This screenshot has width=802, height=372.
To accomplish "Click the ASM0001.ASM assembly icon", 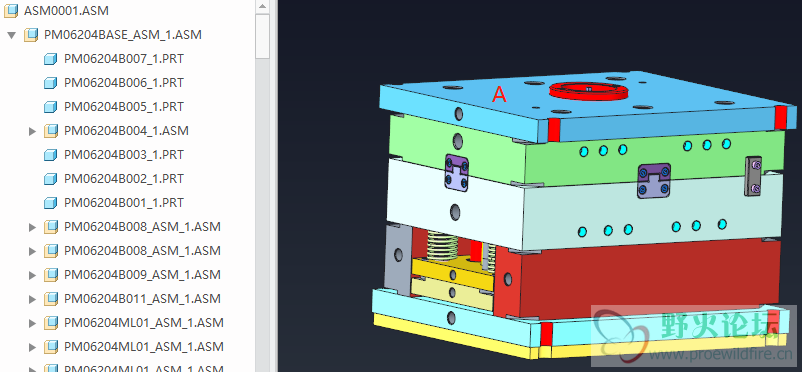I will click(x=11, y=10).
